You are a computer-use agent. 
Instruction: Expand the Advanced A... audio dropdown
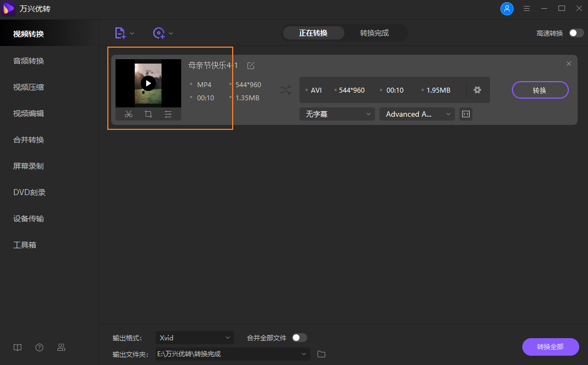tap(417, 113)
